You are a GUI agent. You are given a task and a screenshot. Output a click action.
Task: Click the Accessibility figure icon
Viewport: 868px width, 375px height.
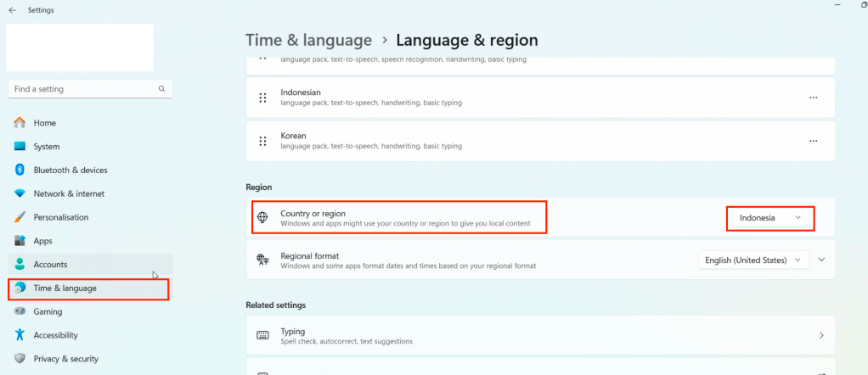click(20, 335)
